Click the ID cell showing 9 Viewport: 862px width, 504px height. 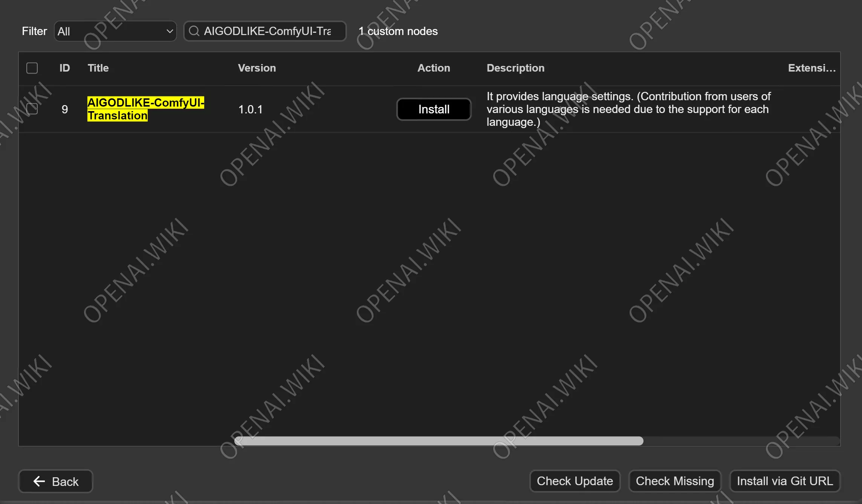pos(65,110)
